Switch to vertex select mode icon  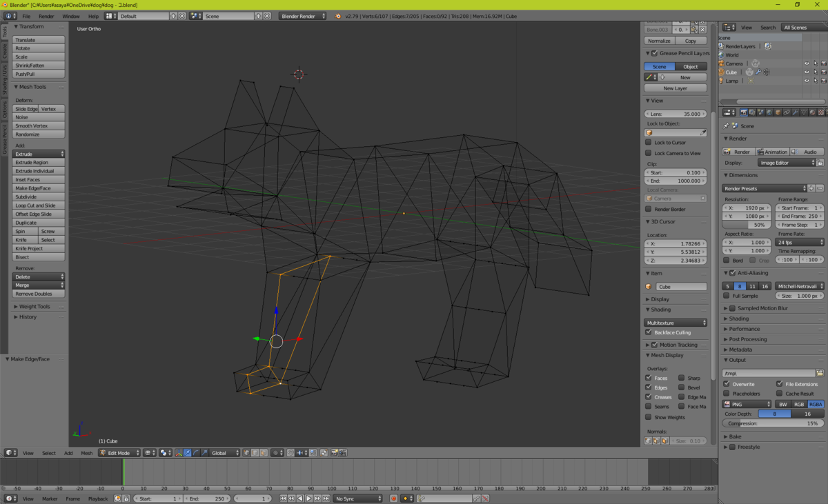point(246,453)
